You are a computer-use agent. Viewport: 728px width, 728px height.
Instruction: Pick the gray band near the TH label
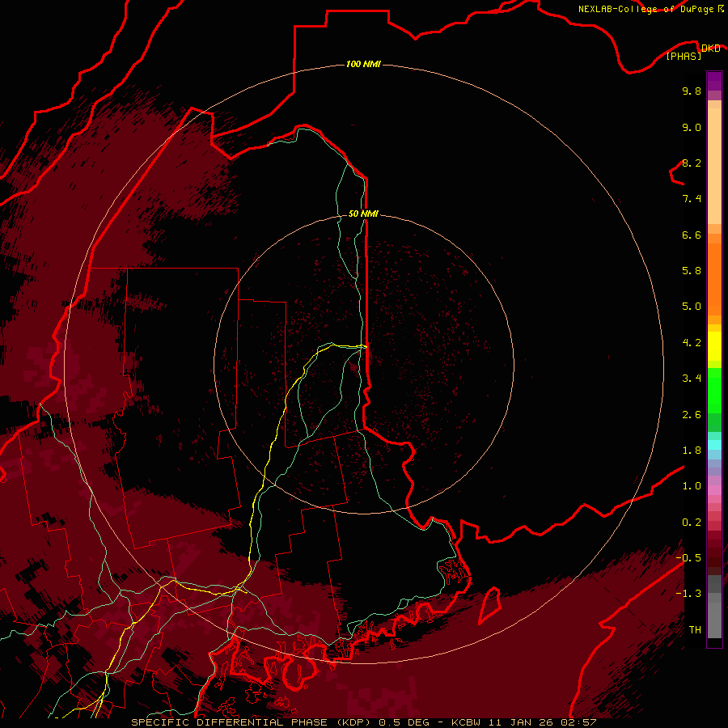click(x=714, y=620)
